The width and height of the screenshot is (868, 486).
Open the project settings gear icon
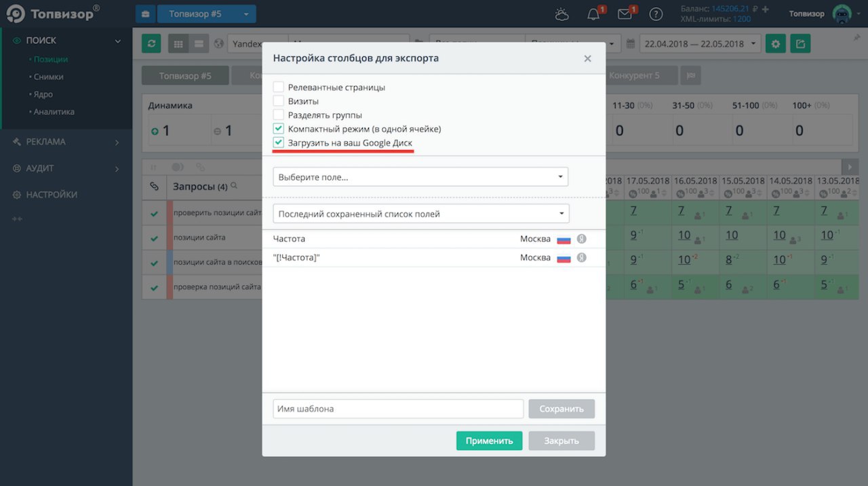775,43
